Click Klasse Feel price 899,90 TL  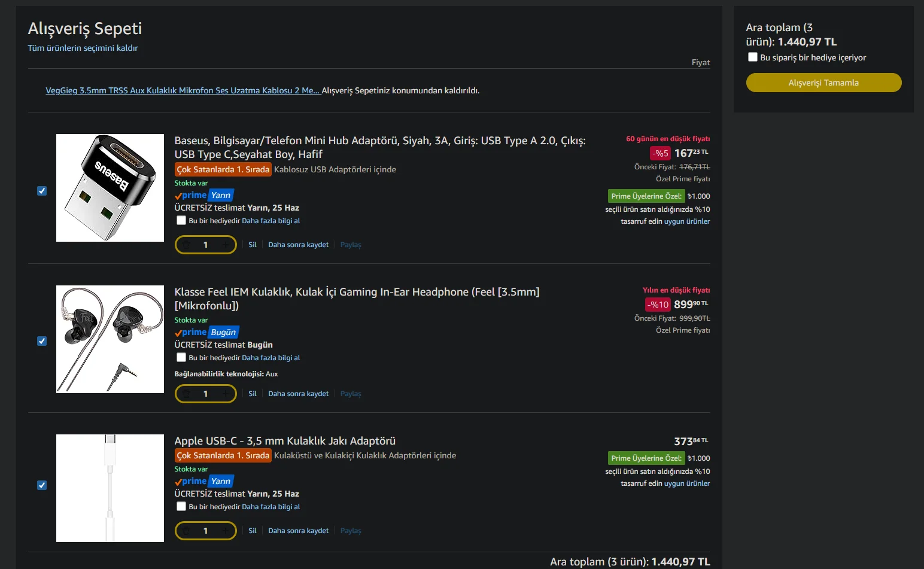tap(691, 305)
